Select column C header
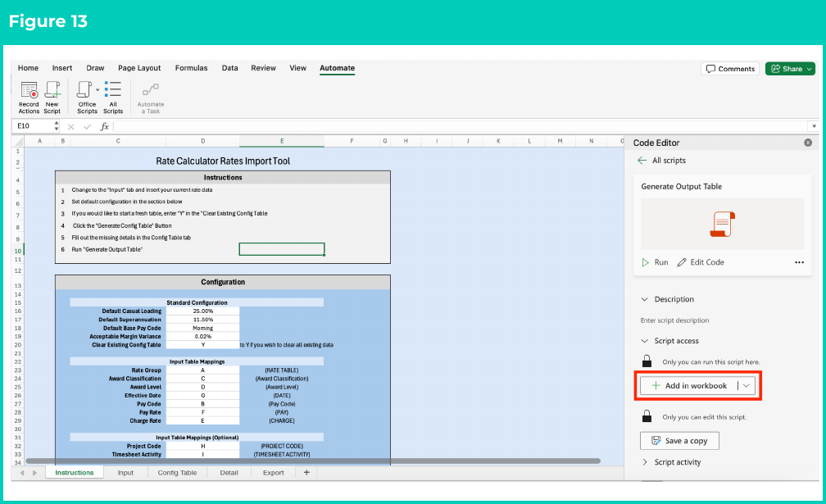Screen dimensions: 826x504 click(118, 141)
